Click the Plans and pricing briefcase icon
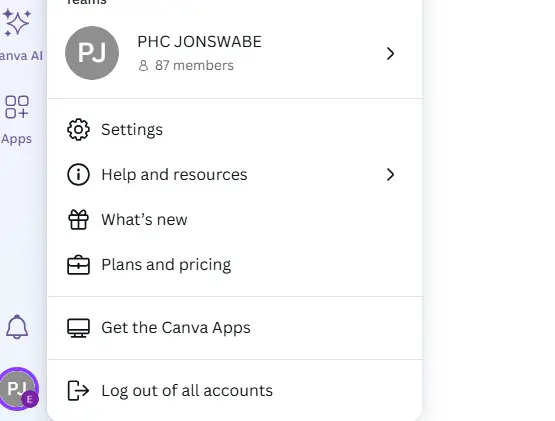555x421 pixels. coord(78,264)
